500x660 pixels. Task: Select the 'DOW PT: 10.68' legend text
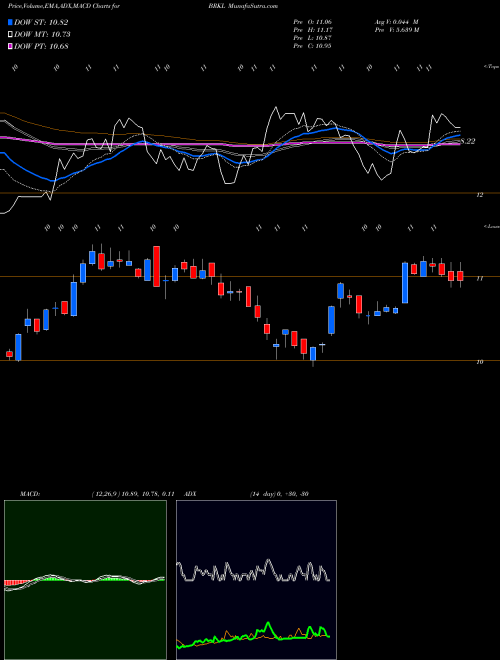point(41,46)
